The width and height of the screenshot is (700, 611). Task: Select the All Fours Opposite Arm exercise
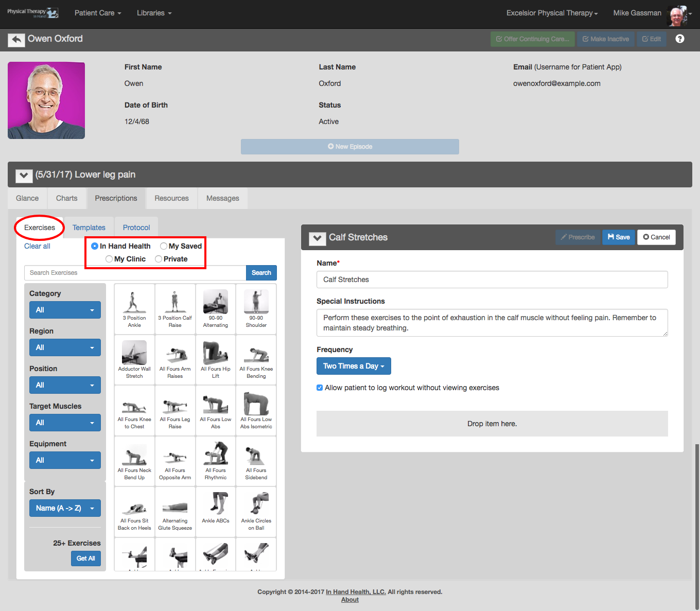coord(175,461)
